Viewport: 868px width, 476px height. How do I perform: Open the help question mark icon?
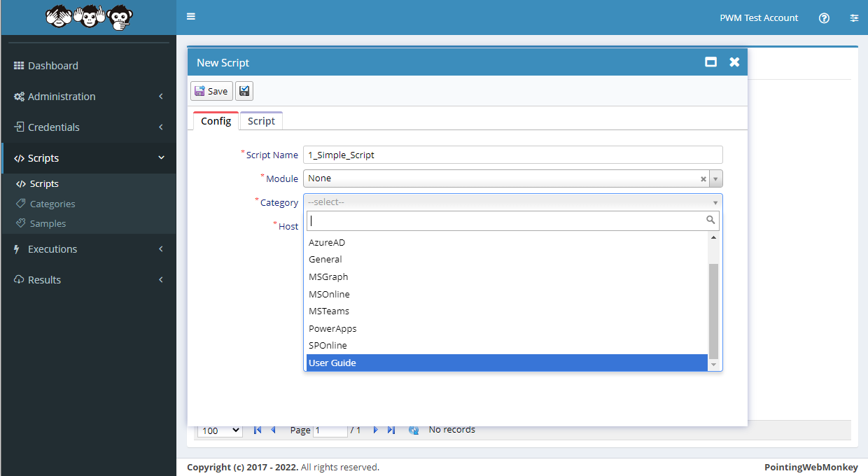(824, 18)
